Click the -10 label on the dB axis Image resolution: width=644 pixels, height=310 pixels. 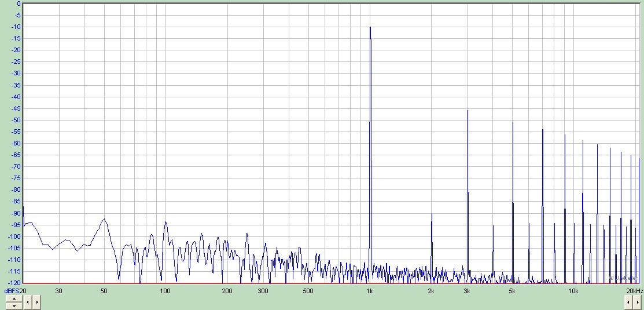pyautogui.click(x=16, y=27)
